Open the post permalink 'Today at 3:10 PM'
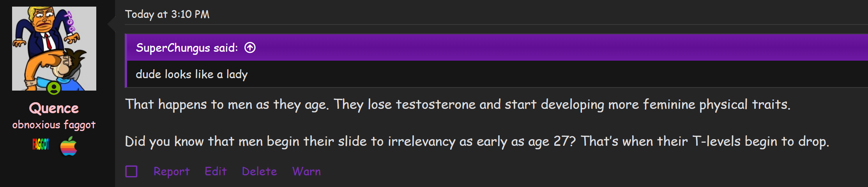Screen dimensions: 868x187 click(167, 14)
